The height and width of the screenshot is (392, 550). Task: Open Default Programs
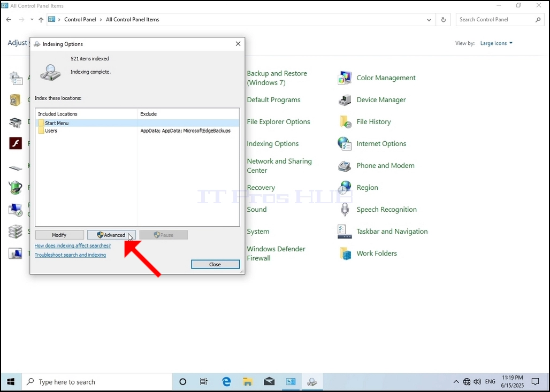point(273,100)
